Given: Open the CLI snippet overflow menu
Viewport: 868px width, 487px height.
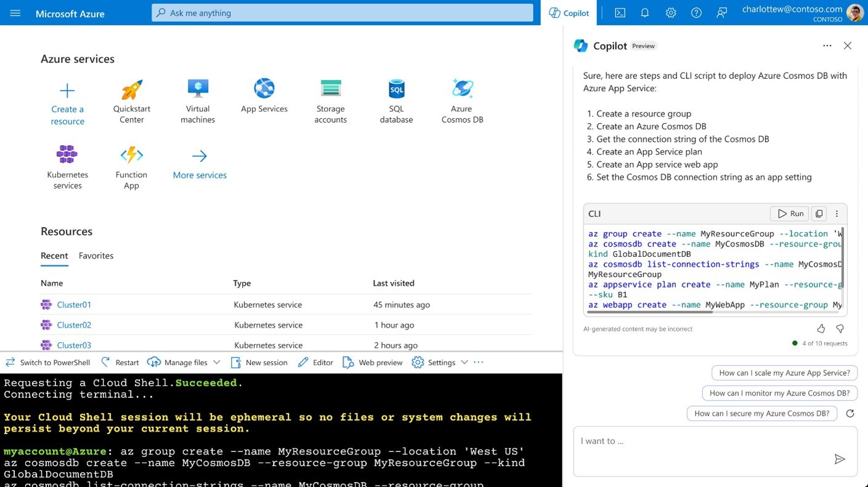Looking at the screenshot, I should [x=837, y=214].
